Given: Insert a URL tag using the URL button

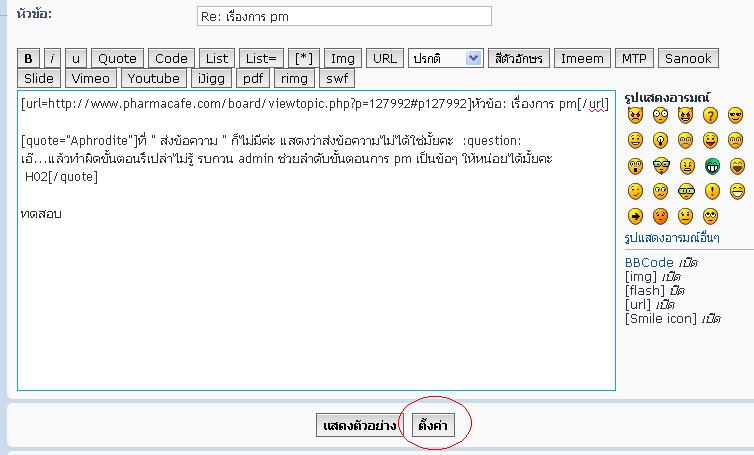Looking at the screenshot, I should 384,58.
